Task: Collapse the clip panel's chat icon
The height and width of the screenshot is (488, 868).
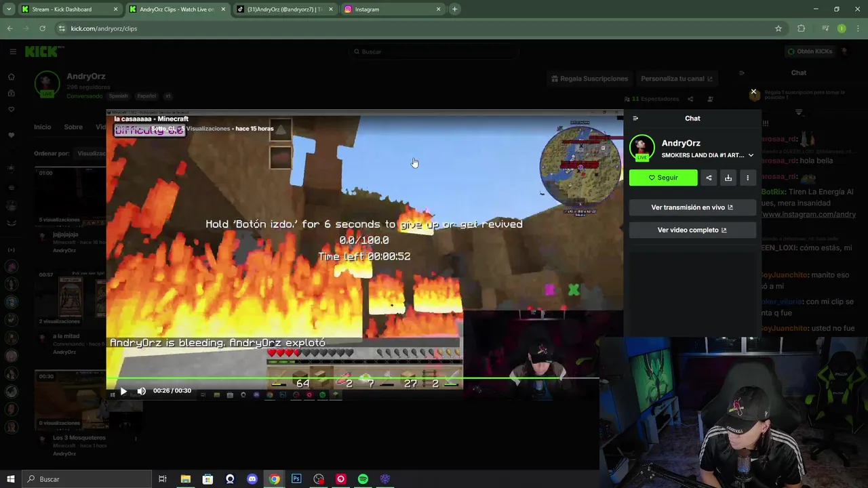Action: coord(635,119)
